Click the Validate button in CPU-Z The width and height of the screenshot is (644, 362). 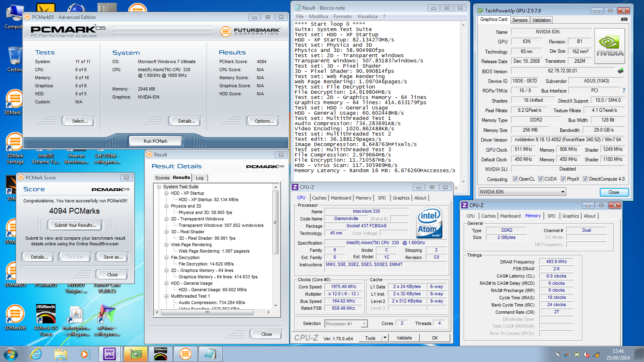pyautogui.click(x=404, y=338)
